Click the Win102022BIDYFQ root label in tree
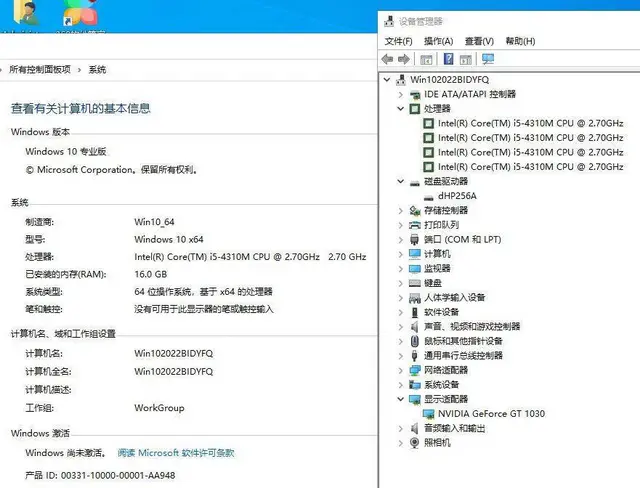Image resolution: width=640 pixels, height=488 pixels. [449, 80]
